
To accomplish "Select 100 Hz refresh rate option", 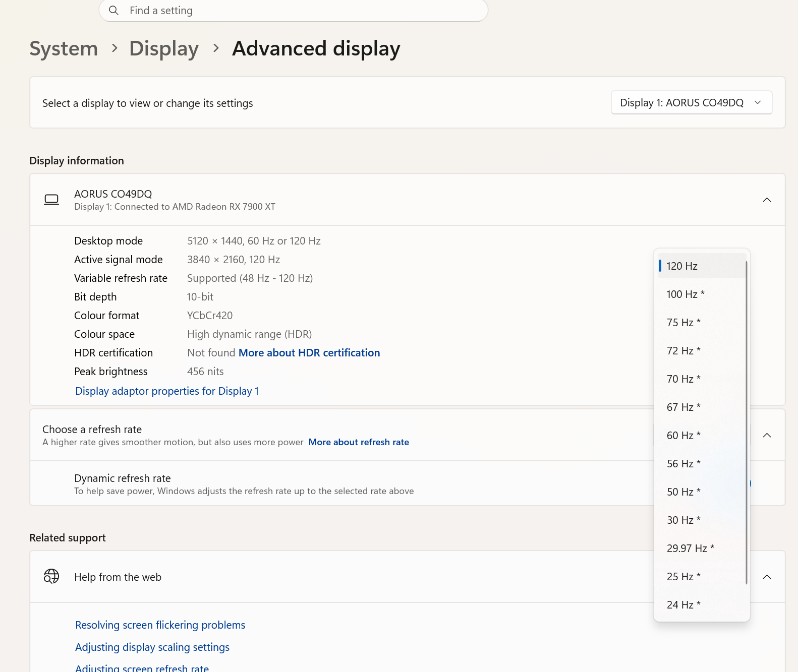I will pyautogui.click(x=702, y=294).
